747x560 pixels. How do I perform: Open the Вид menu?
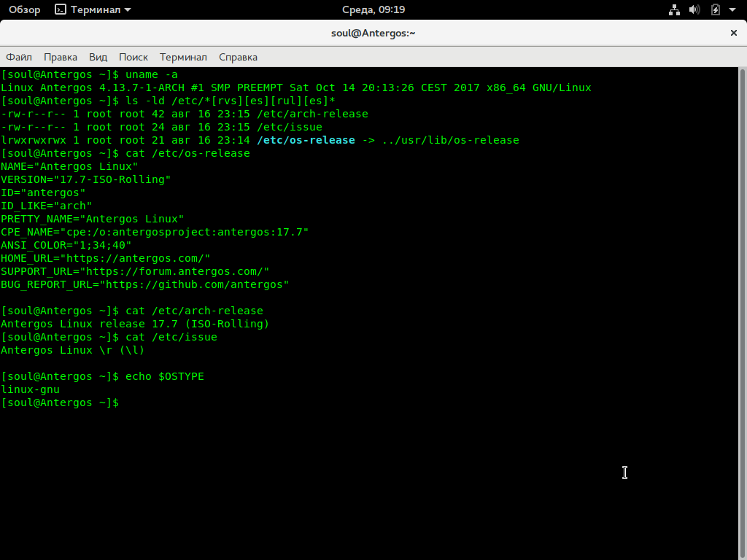98,57
